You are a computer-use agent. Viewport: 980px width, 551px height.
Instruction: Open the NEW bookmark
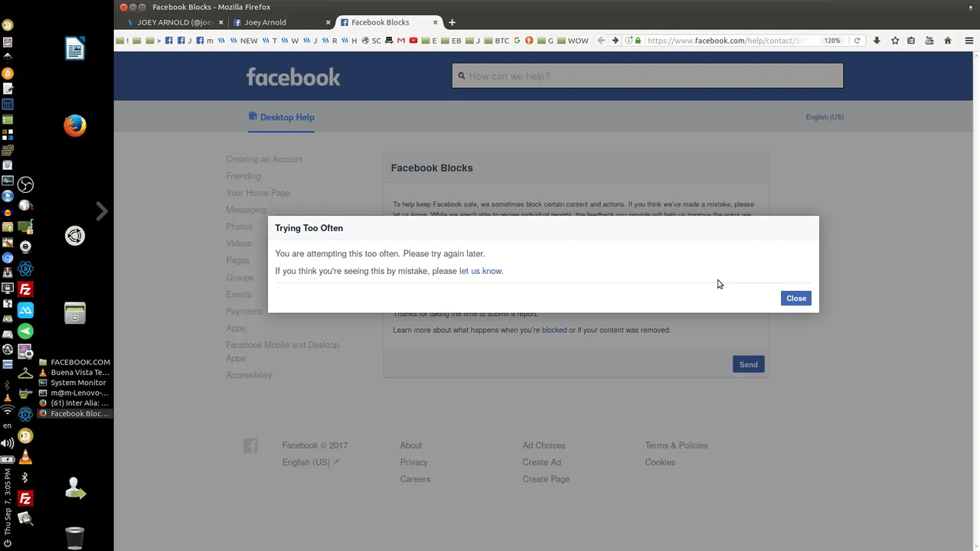[244, 41]
